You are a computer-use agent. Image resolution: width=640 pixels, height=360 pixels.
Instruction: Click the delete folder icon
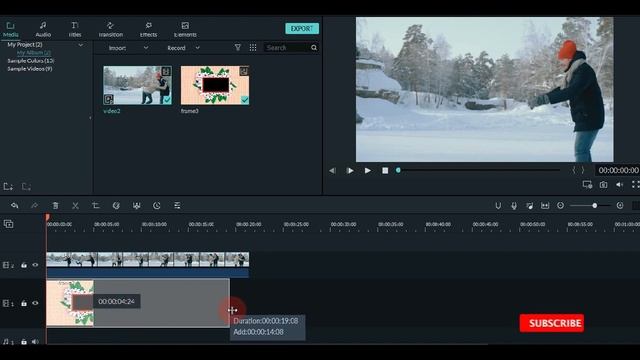click(x=26, y=187)
